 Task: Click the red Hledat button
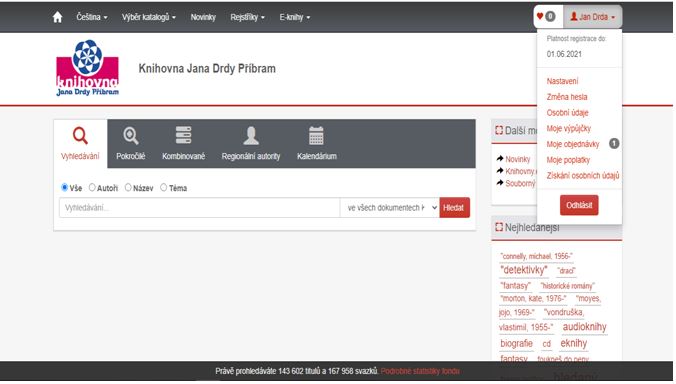click(454, 208)
